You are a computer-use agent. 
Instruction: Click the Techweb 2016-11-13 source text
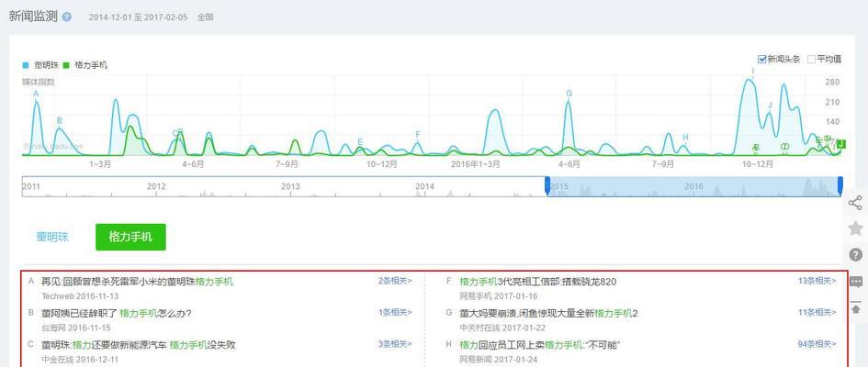pyautogui.click(x=80, y=296)
